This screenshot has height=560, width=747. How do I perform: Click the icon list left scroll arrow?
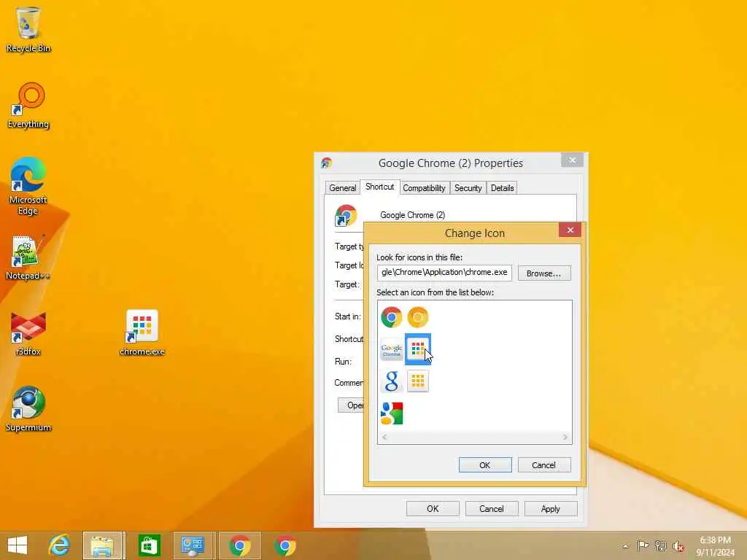384,437
